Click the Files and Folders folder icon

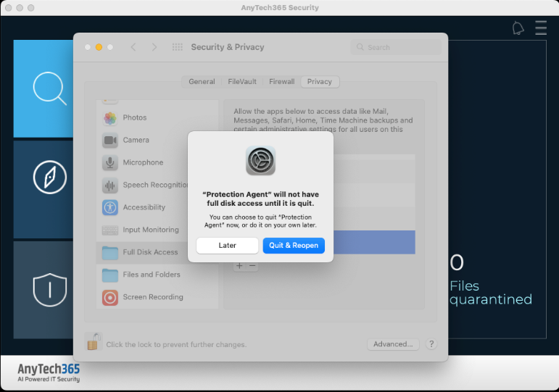click(110, 275)
